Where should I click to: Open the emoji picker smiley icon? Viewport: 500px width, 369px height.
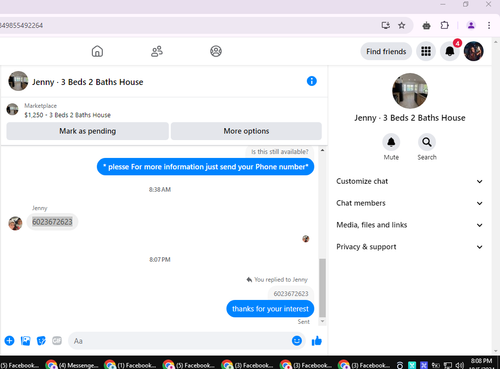pyautogui.click(x=297, y=341)
